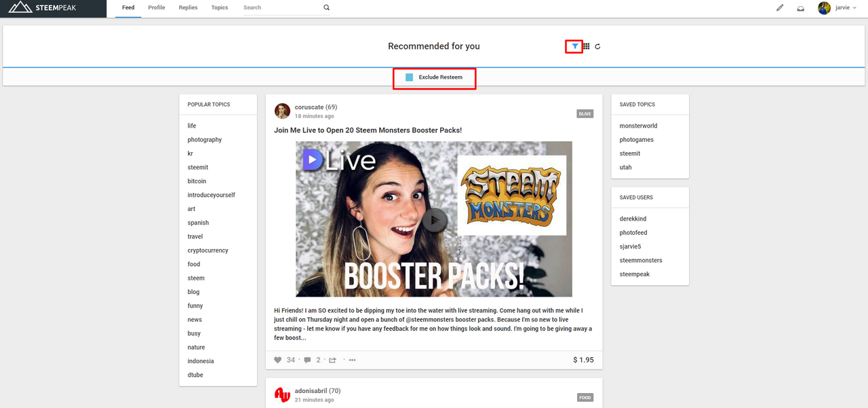Image resolution: width=868 pixels, height=408 pixels.
Task: Select the popular topic 'life'
Action: tap(192, 126)
